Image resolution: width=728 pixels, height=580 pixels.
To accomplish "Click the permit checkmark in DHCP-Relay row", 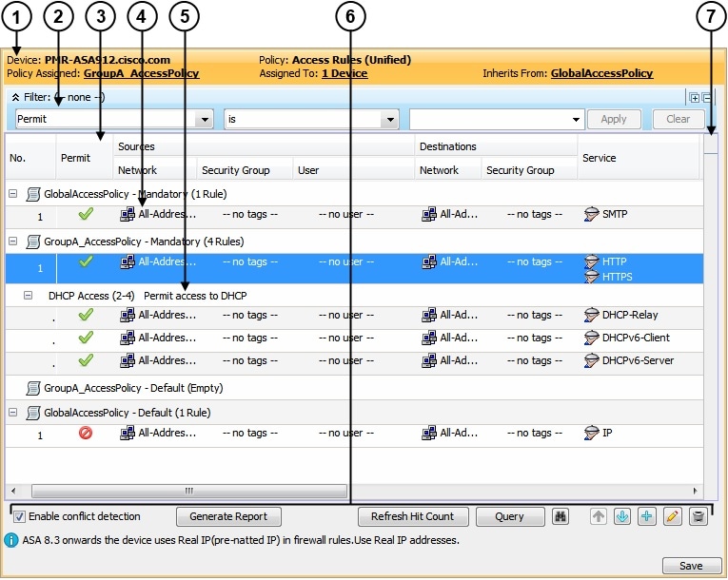I will click(x=86, y=315).
